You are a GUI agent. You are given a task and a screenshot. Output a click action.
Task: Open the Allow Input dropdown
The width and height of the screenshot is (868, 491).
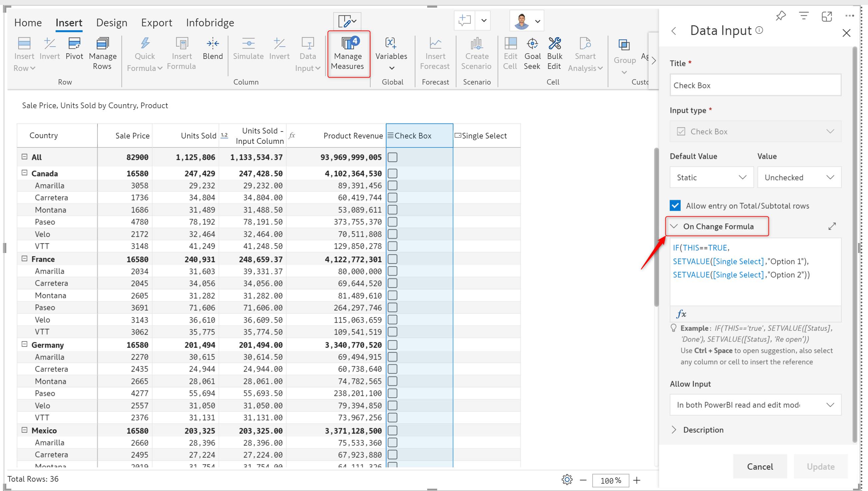coord(755,405)
